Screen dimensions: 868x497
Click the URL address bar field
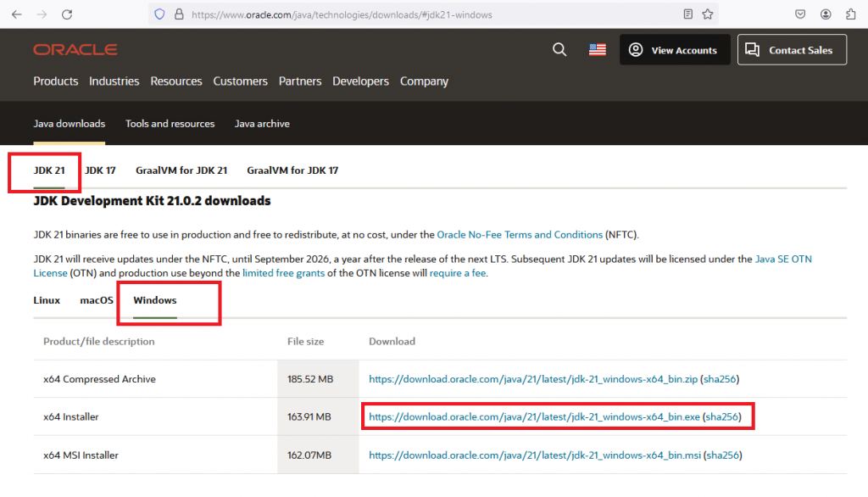click(x=420, y=14)
